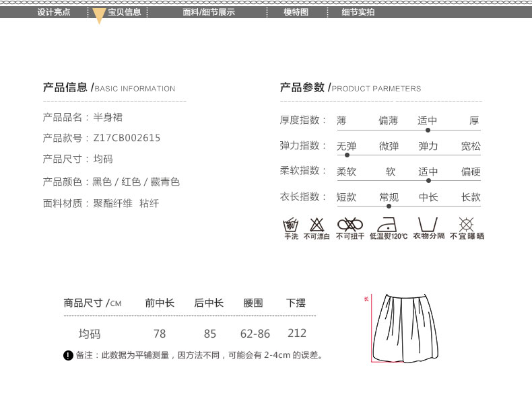The image size is (532, 415).
Task: Click 均码 in the 产品尺寸 line
Action: 103,159
